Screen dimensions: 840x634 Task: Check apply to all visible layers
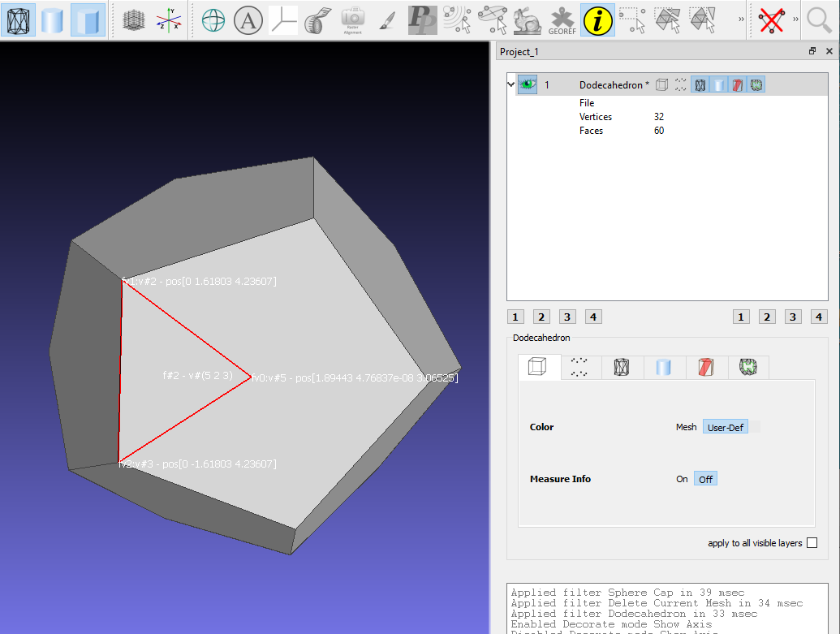[x=812, y=543]
